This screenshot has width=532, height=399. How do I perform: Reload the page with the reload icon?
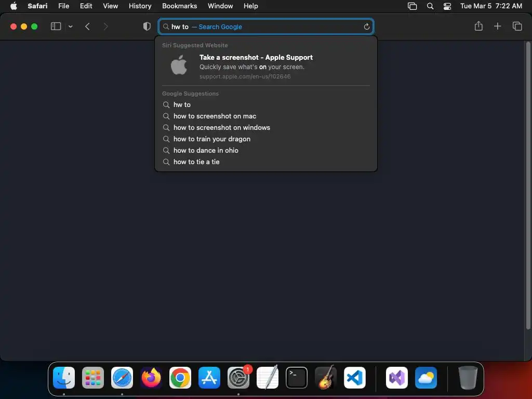click(x=366, y=26)
